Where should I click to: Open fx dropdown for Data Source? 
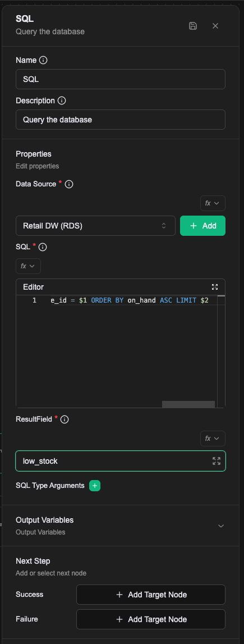[213, 203]
